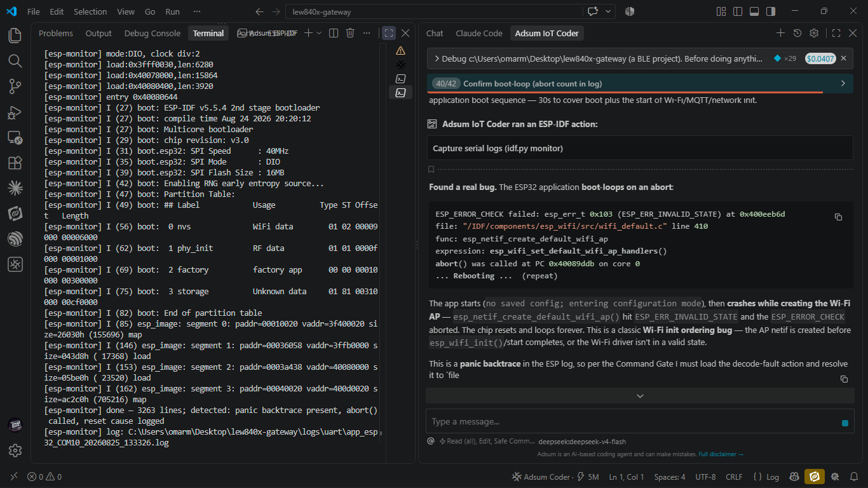Open remote window indicator in status bar
This screenshot has width=868, height=488.
point(14,477)
